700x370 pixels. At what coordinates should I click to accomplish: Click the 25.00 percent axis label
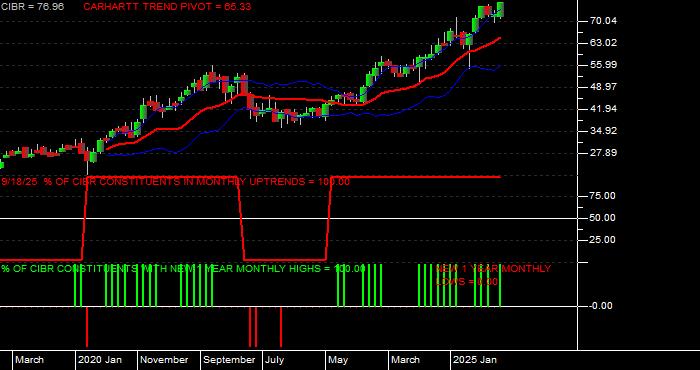point(603,240)
